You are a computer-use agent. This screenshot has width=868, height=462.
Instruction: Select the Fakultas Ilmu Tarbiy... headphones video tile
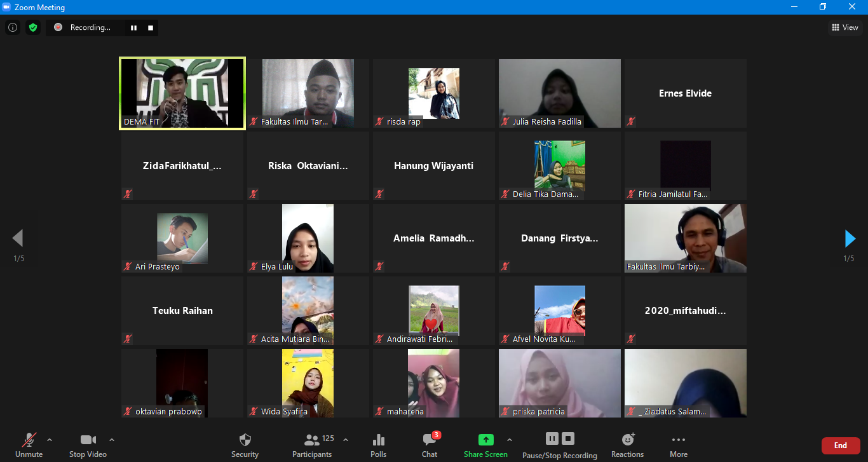point(686,238)
